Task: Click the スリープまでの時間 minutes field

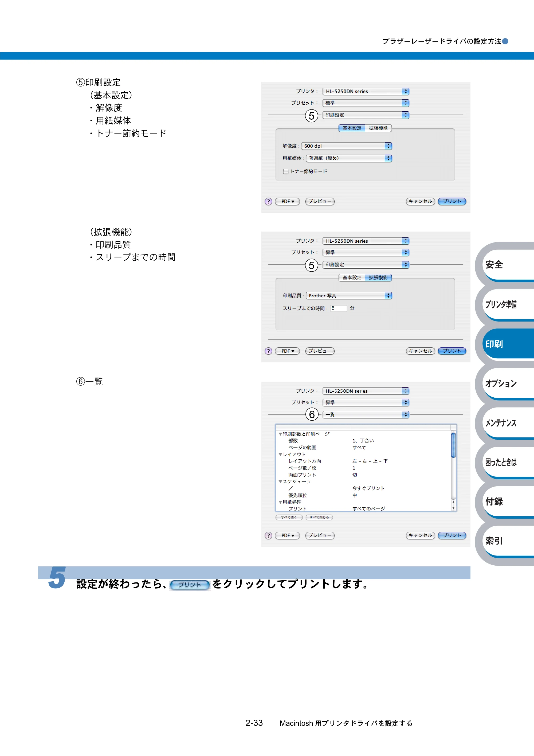Action: click(339, 308)
